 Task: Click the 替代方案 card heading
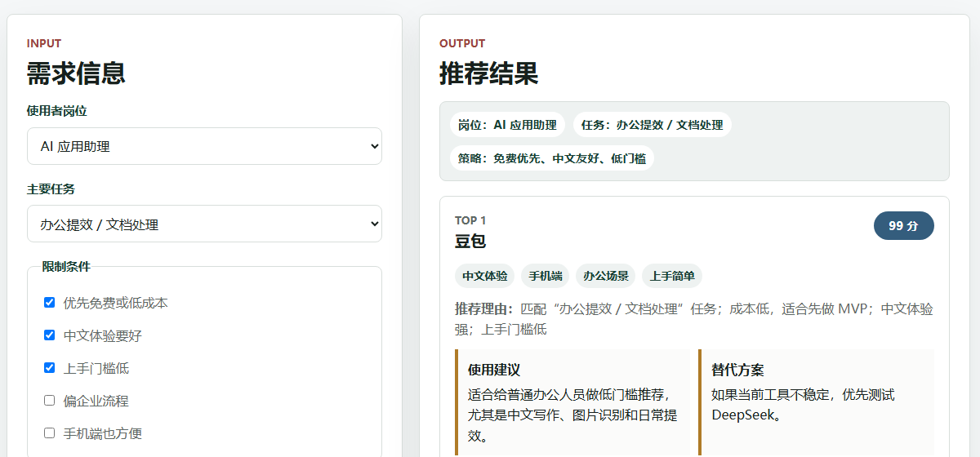(x=737, y=370)
